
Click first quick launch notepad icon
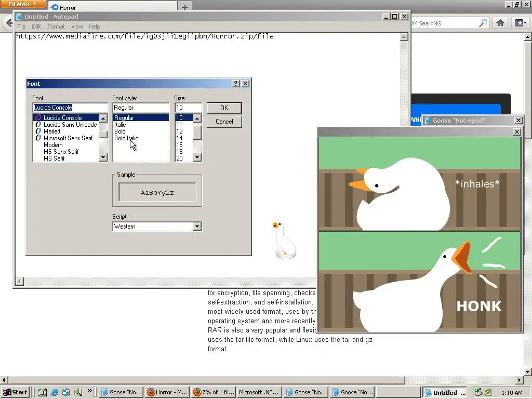point(43,393)
